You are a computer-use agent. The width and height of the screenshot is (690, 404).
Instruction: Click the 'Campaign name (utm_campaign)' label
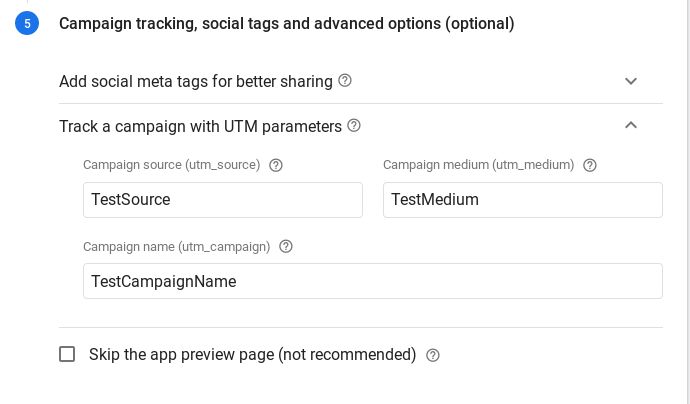click(176, 246)
